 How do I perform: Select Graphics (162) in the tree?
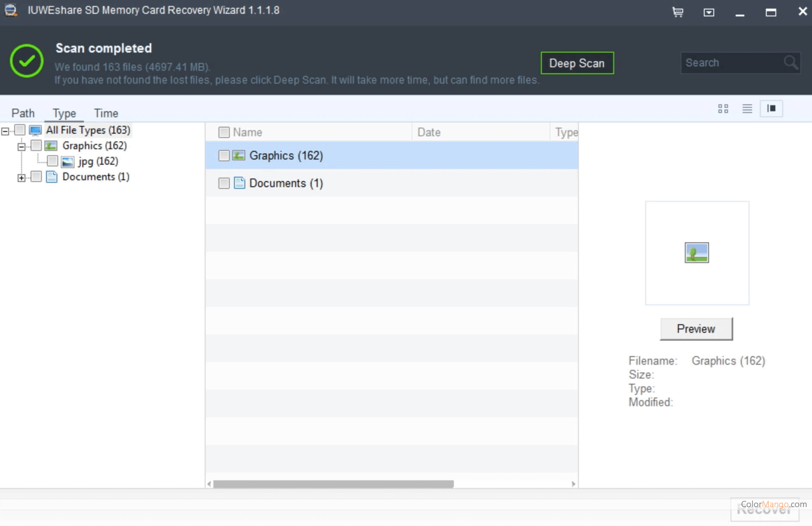tap(94, 146)
